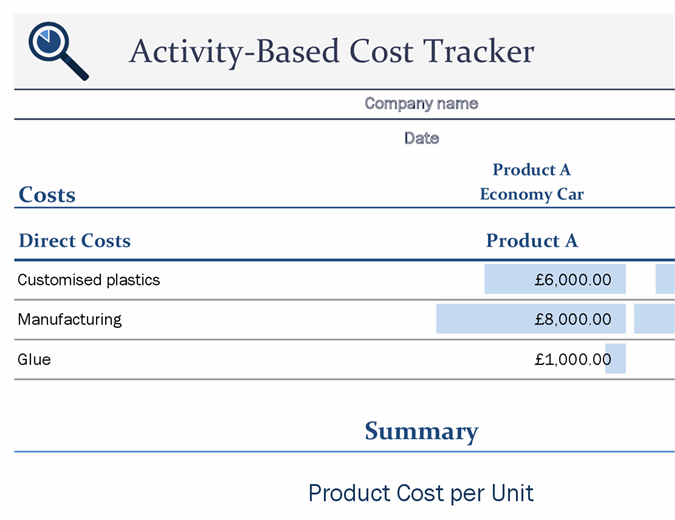Select the Product Cost per Unit text
The image size is (675, 520).
click(421, 493)
